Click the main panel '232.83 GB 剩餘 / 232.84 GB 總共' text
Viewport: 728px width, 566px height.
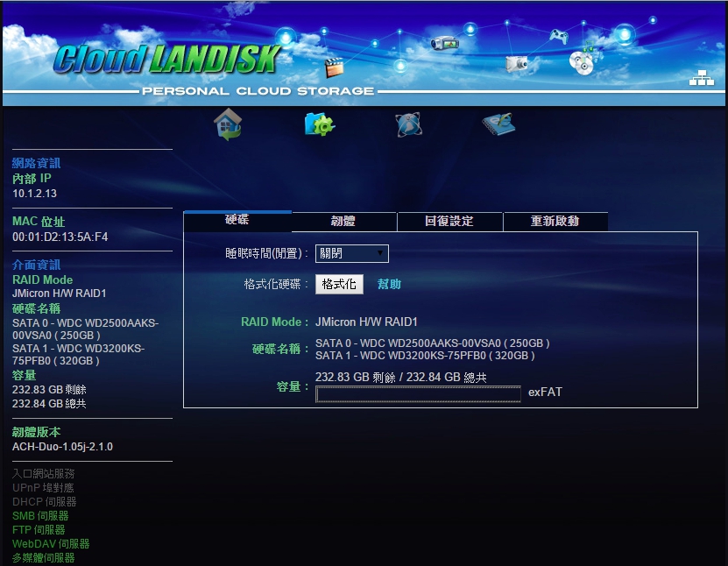click(x=400, y=377)
